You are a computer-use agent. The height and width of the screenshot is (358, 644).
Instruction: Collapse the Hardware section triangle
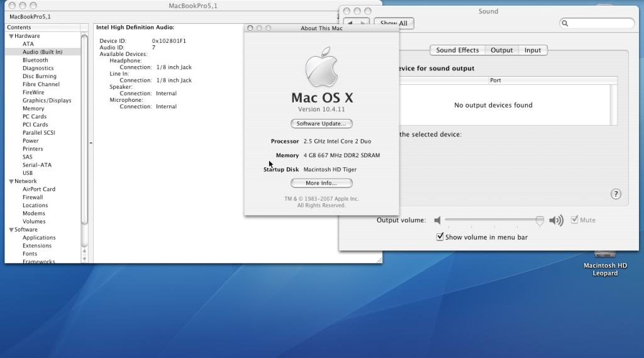coord(11,36)
